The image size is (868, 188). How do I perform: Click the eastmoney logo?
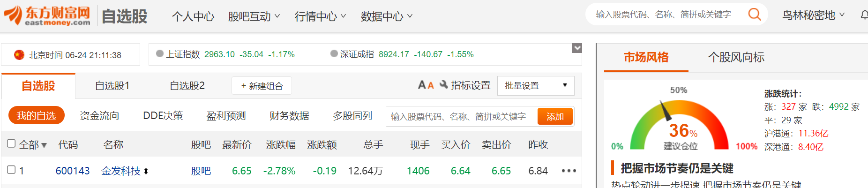(47, 15)
